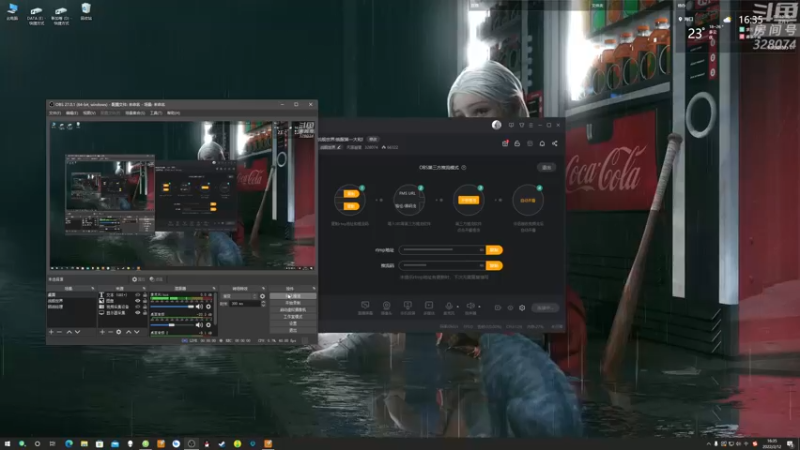This screenshot has width=800, height=450.
Task: Click the camera icon in streaming toolbar
Action: [386, 306]
